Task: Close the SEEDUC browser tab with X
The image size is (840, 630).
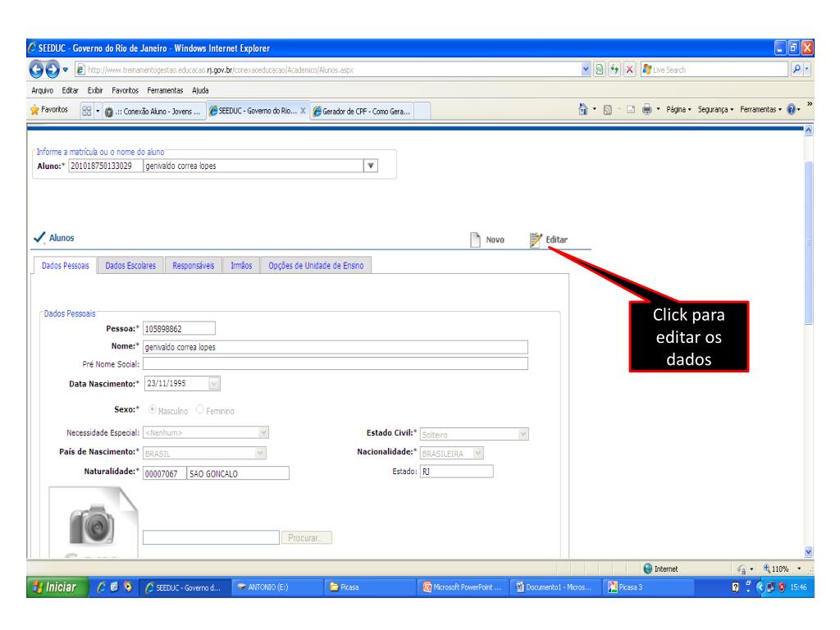Action: click(x=303, y=111)
